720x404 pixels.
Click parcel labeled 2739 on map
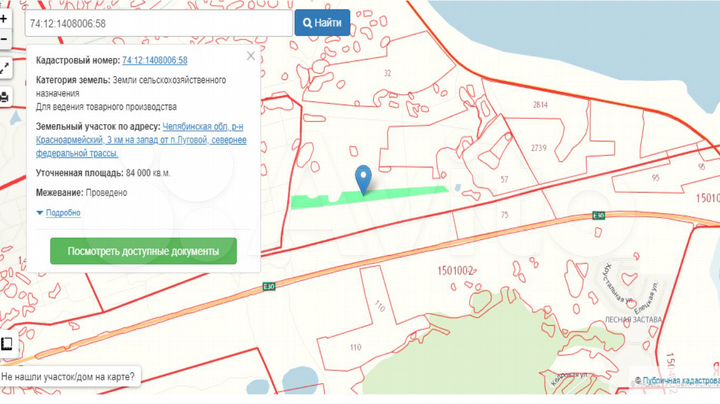539,148
